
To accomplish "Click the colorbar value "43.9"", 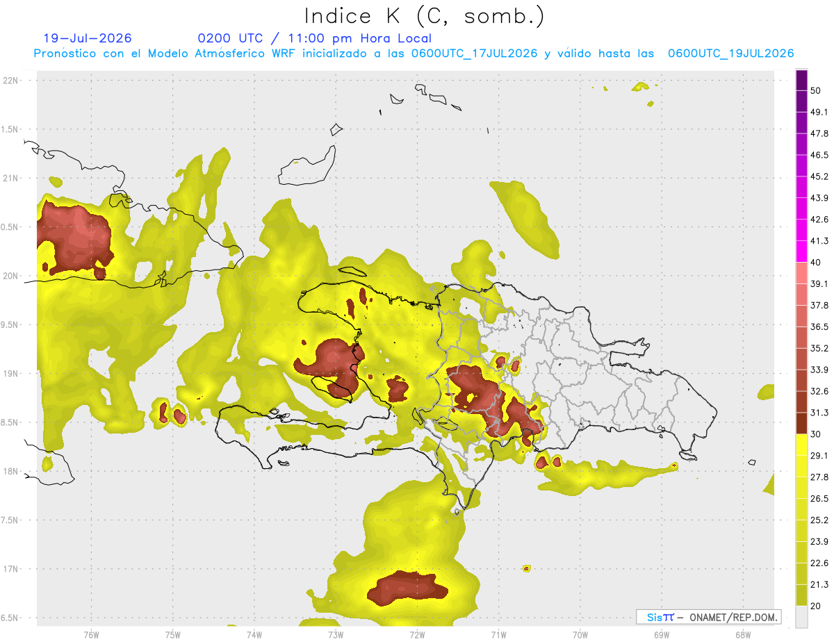I will coord(819,198).
